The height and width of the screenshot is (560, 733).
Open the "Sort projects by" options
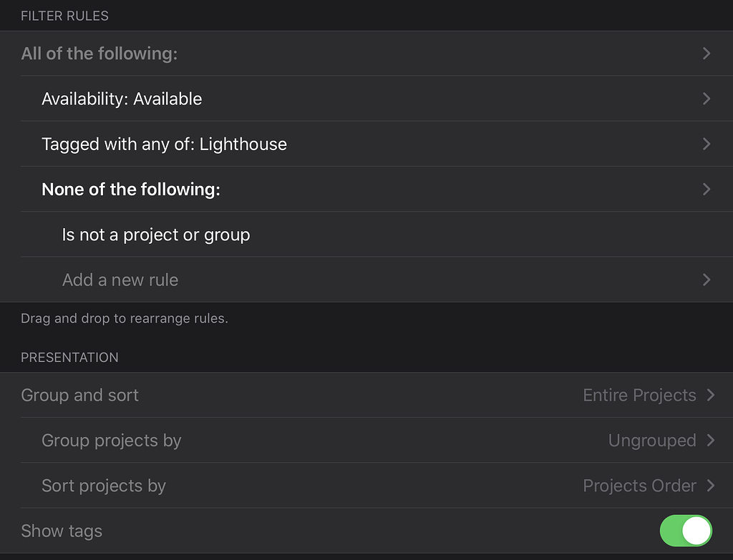tap(103, 486)
